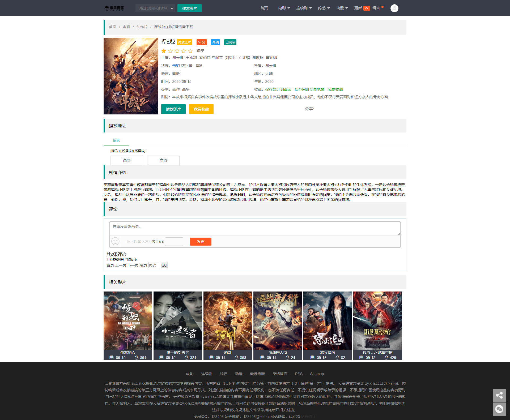The height and width of the screenshot is (420, 510).
Task: Click the 捍战2 movie poster
Action: [131, 76]
